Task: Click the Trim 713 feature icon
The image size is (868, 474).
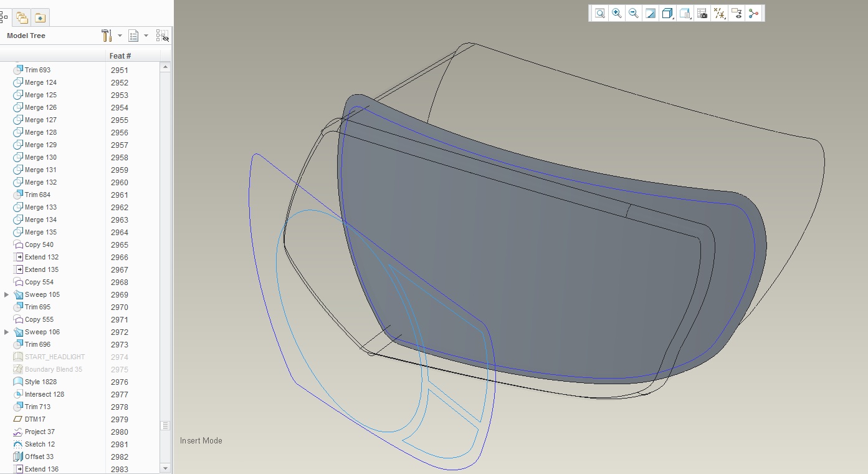Action: tap(18, 407)
